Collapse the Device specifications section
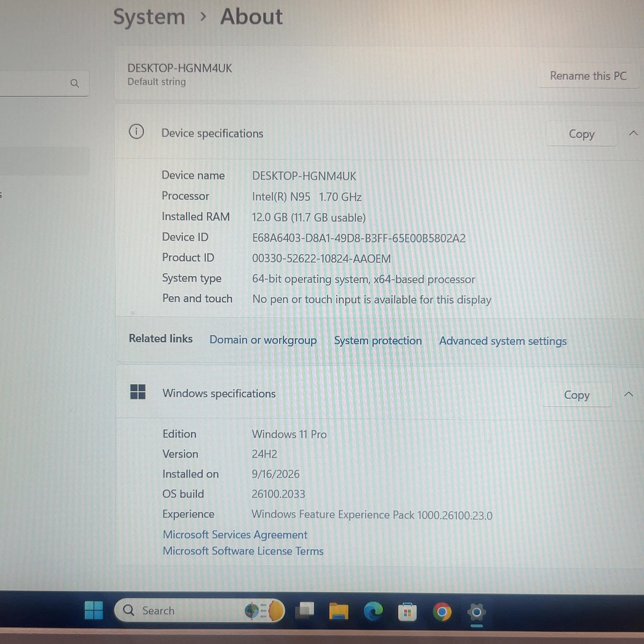 [633, 133]
